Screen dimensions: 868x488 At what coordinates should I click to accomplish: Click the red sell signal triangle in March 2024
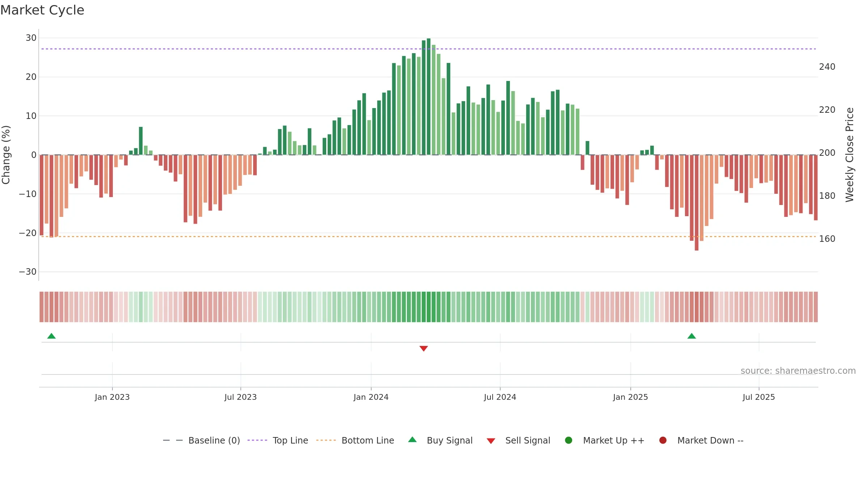pyautogui.click(x=424, y=348)
